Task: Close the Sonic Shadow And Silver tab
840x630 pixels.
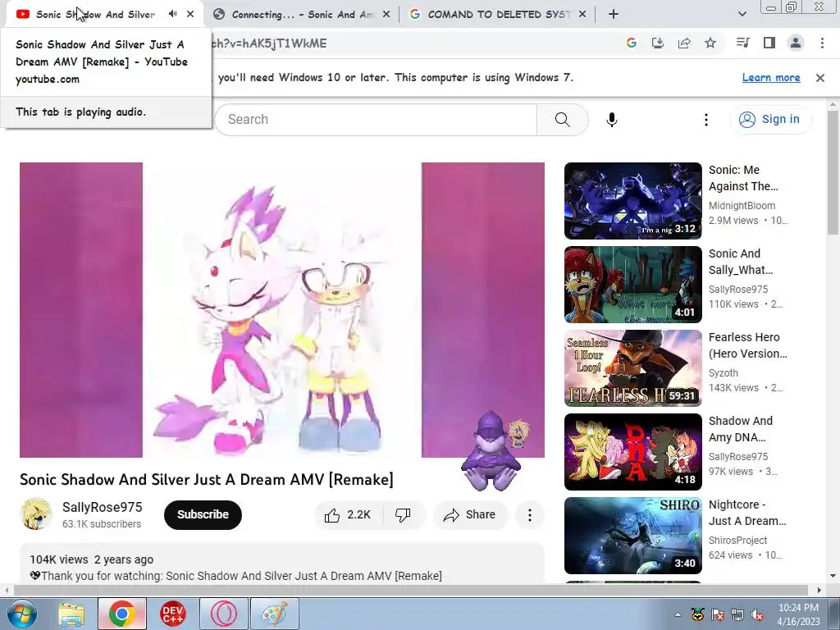Action: tap(190, 14)
